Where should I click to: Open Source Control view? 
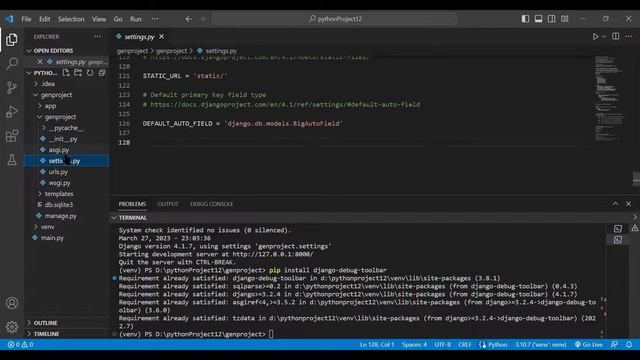pos(12,87)
